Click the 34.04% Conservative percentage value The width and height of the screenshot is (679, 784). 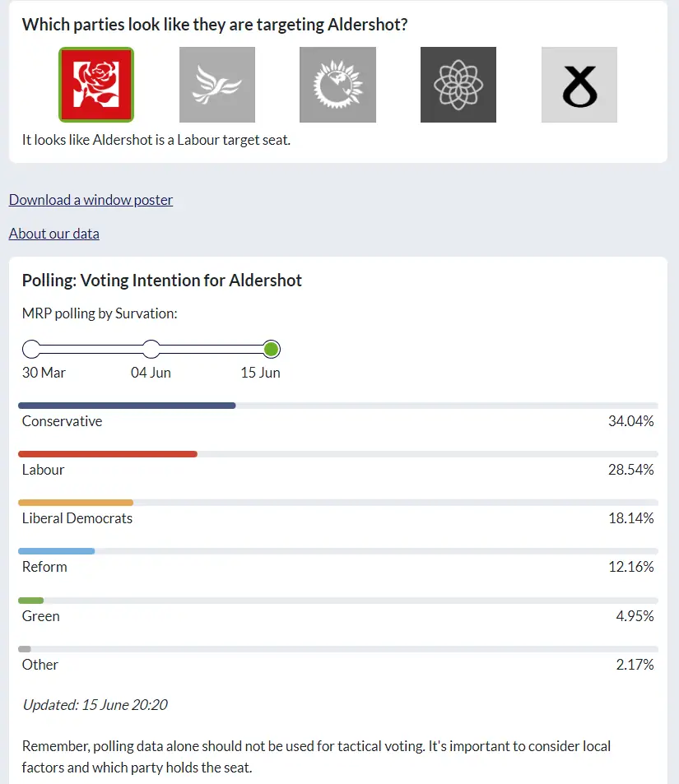click(630, 421)
